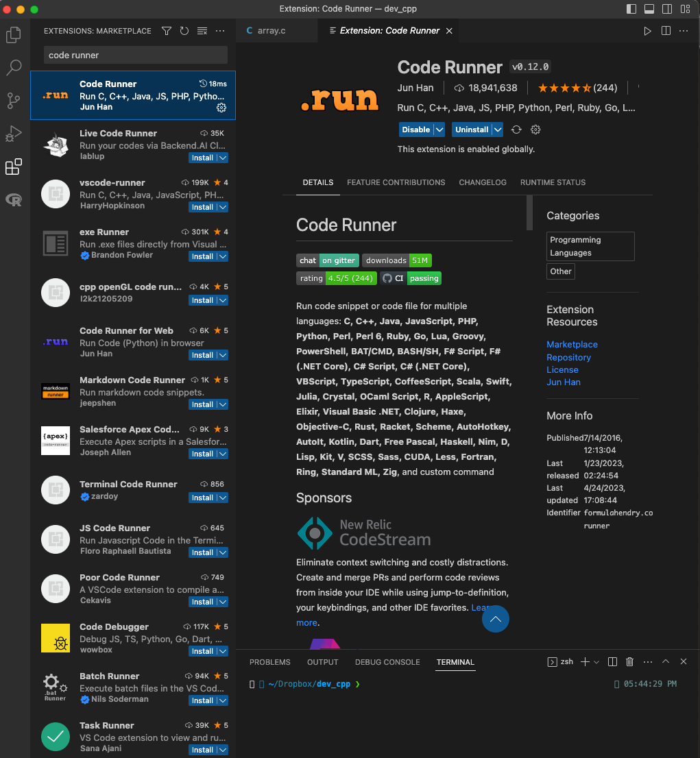
Task: Open the Runtime Status tab
Action: 553,182
